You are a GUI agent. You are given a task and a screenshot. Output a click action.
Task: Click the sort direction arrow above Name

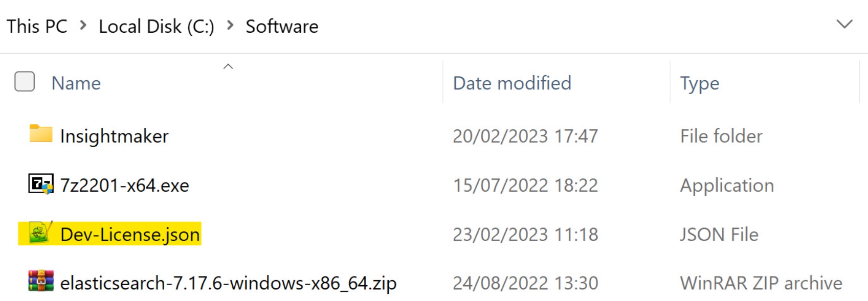tap(228, 66)
